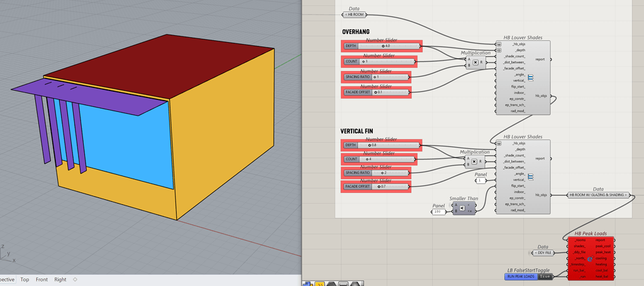Click the overhang Multiplication component's X icon

click(475, 62)
